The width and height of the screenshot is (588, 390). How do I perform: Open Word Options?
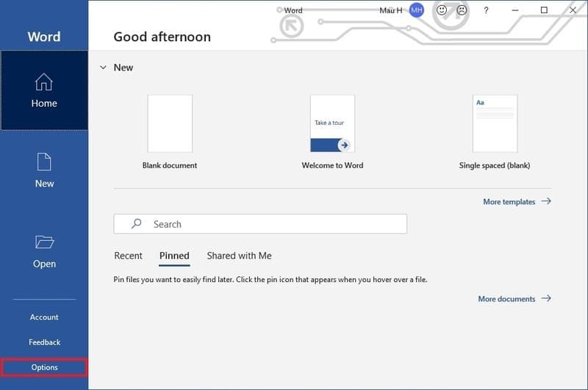(44, 367)
